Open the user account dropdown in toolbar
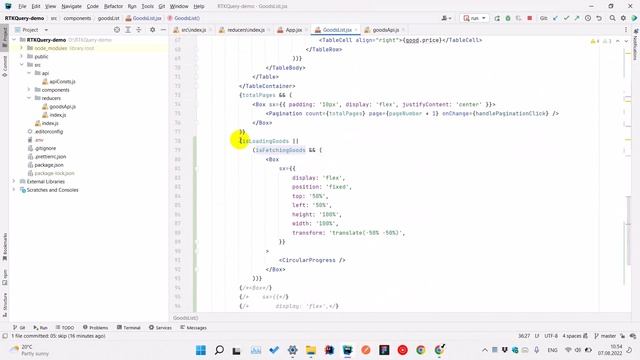The height and width of the screenshot is (360, 640). pyautogui.click(x=447, y=18)
